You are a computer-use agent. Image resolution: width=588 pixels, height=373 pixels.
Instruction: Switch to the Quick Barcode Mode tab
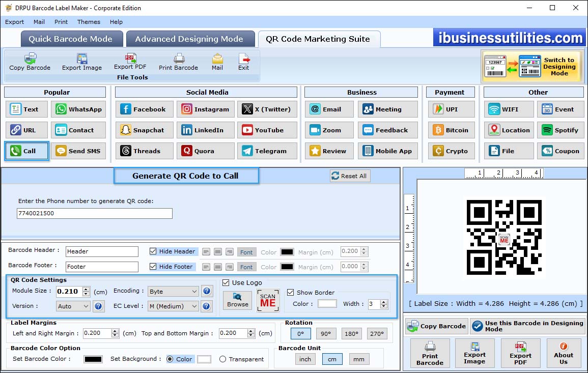(x=72, y=39)
